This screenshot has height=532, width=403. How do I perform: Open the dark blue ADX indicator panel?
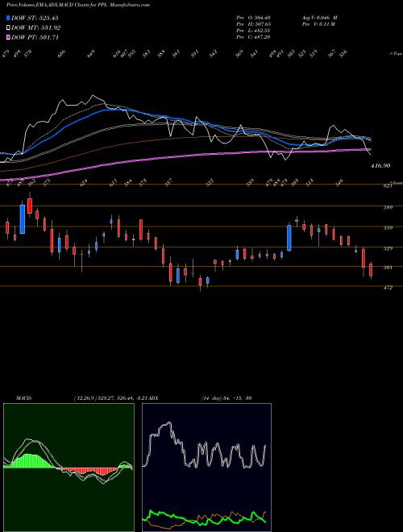(x=206, y=468)
